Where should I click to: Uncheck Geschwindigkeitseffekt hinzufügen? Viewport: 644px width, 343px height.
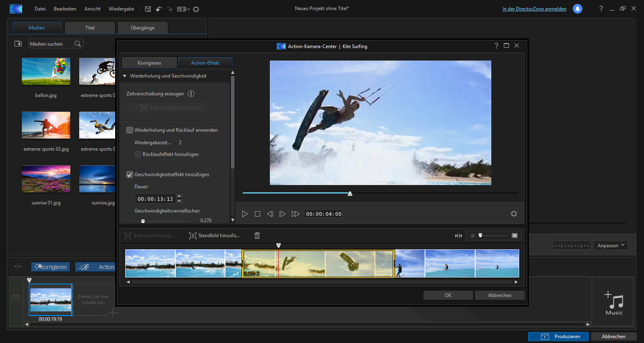[x=130, y=175]
